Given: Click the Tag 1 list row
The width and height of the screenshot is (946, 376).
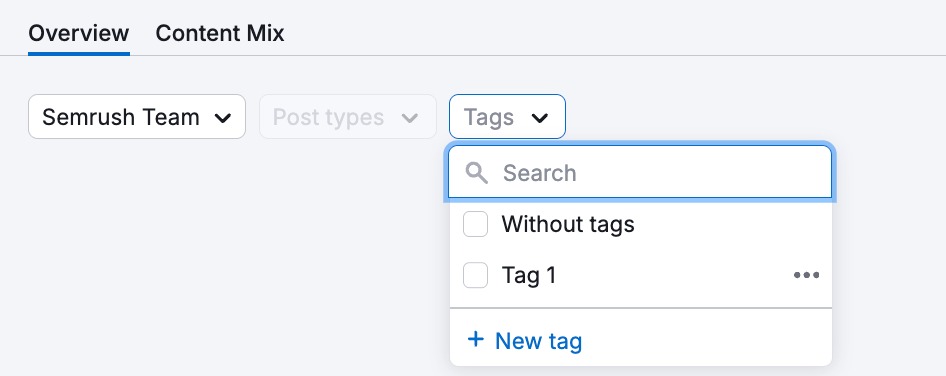Looking at the screenshot, I should [641, 275].
